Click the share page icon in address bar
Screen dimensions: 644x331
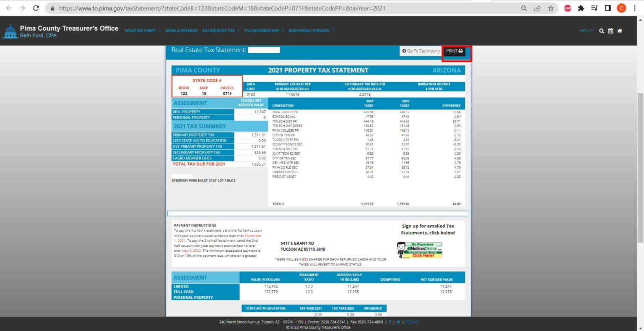tap(538, 8)
